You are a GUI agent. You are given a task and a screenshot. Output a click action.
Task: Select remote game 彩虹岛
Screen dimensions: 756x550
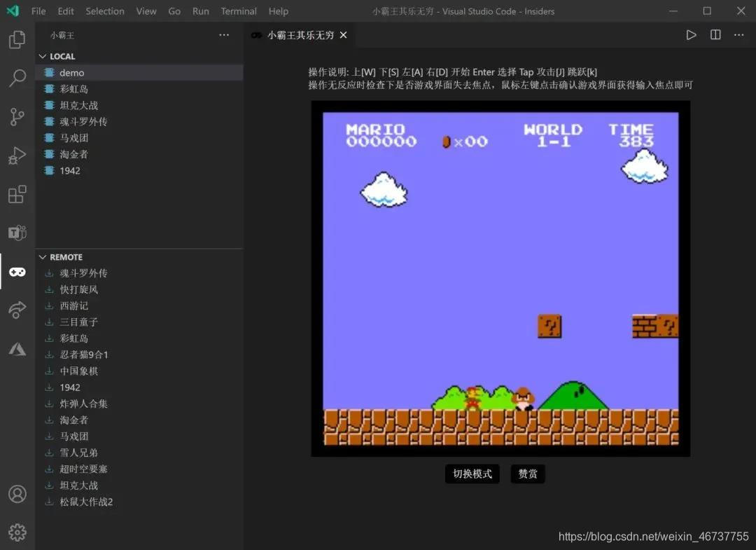tap(139, 338)
